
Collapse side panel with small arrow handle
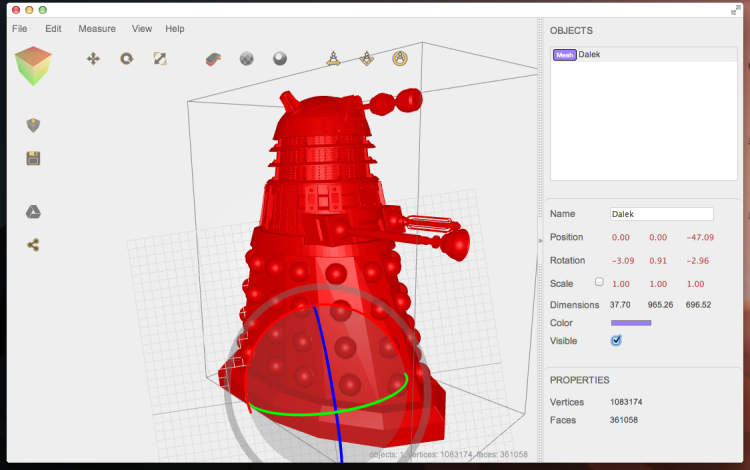coord(540,240)
